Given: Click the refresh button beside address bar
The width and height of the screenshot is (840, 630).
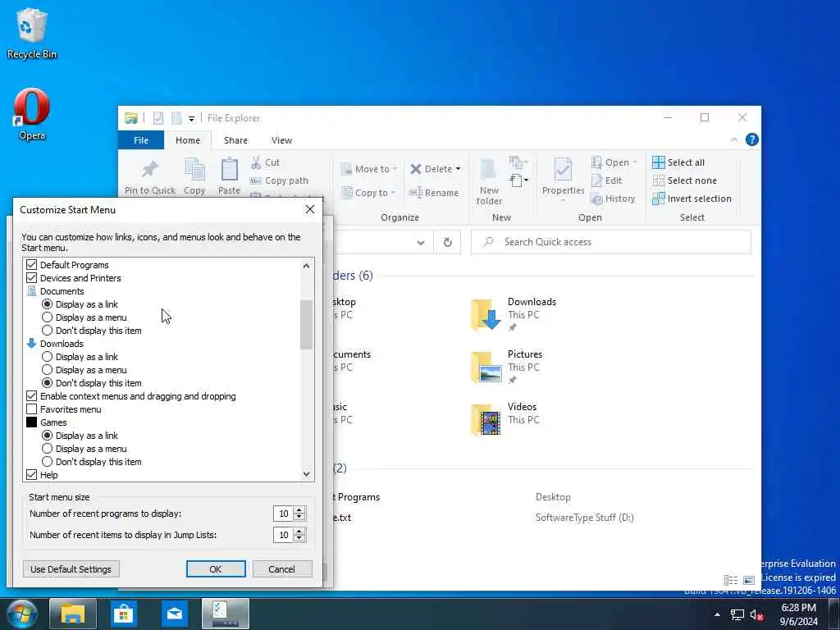Looking at the screenshot, I should (447, 242).
